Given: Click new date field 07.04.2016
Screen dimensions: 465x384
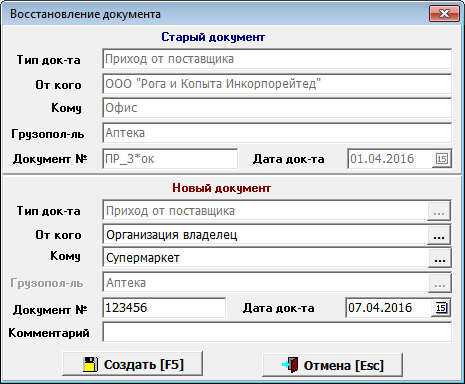Looking at the screenshot, I should coord(389,308).
